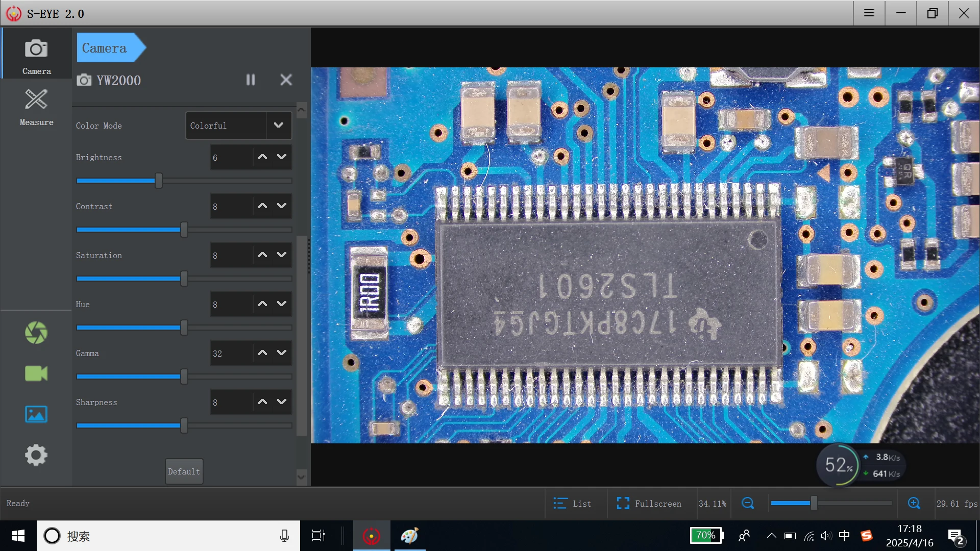Reset settings with Default button

[x=184, y=471]
